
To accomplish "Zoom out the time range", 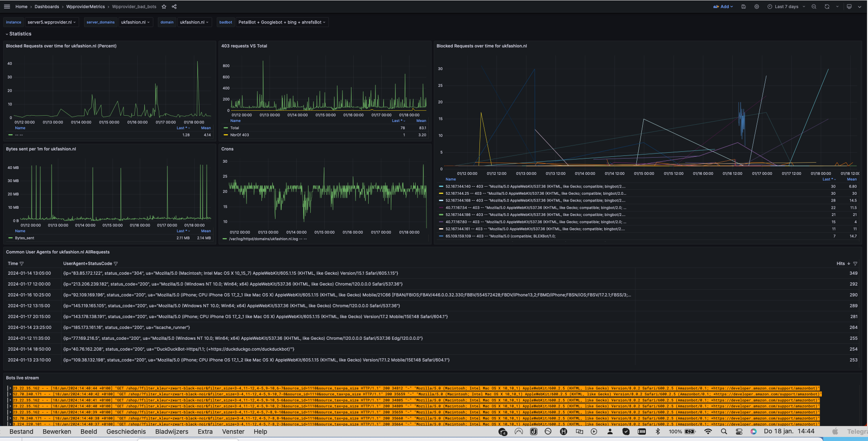I will click(814, 7).
